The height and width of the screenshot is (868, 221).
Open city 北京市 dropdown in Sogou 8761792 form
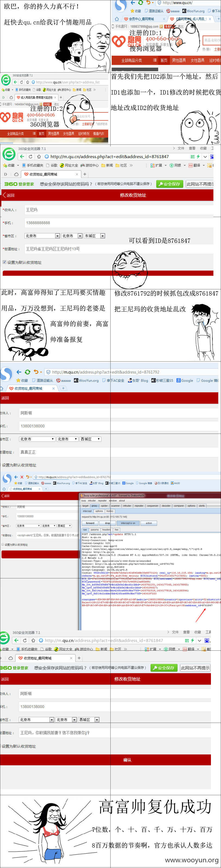pos(67,439)
